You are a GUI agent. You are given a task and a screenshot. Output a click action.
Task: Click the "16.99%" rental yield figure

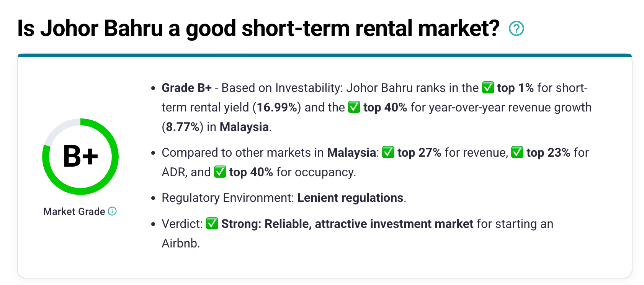point(276,107)
